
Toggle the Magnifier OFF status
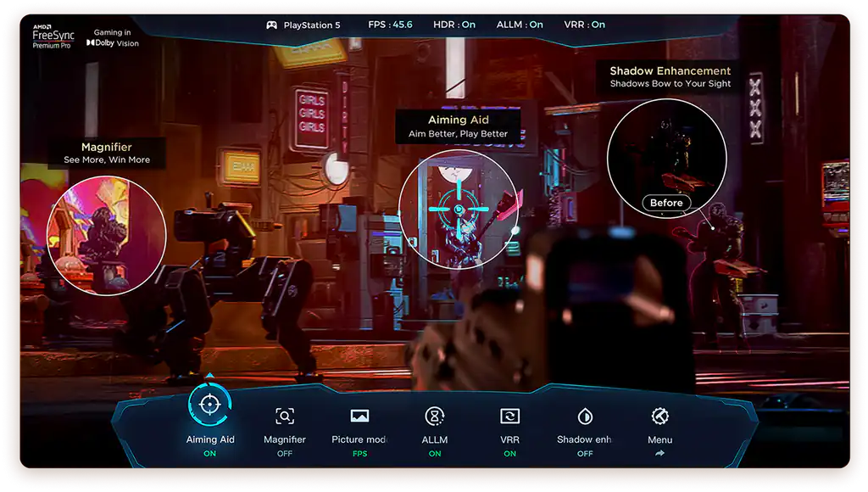(x=285, y=453)
